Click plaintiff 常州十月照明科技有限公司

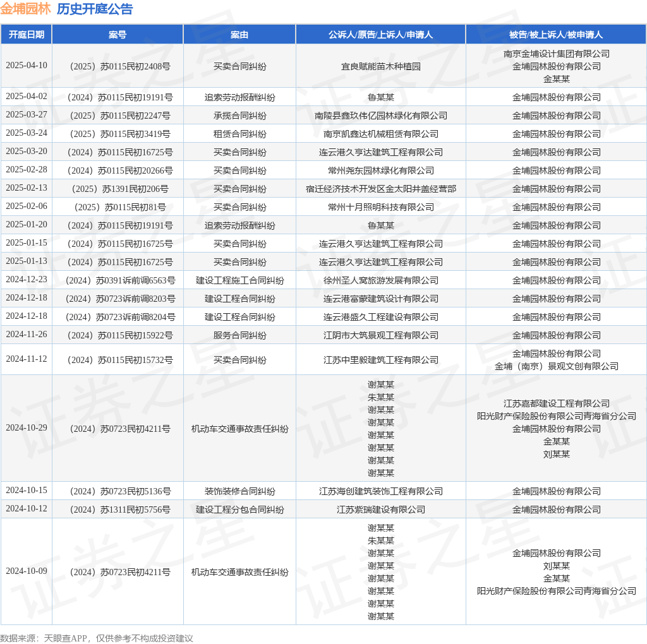380,207
